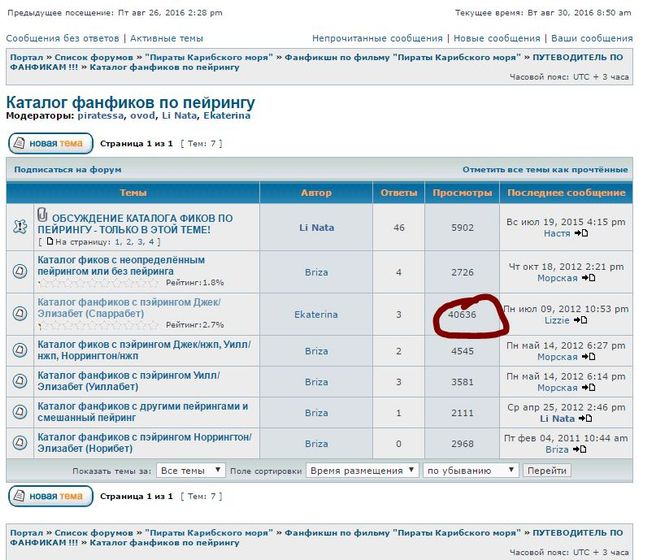
Task: Go to page 4 of the discussion topic
Action: (154, 242)
